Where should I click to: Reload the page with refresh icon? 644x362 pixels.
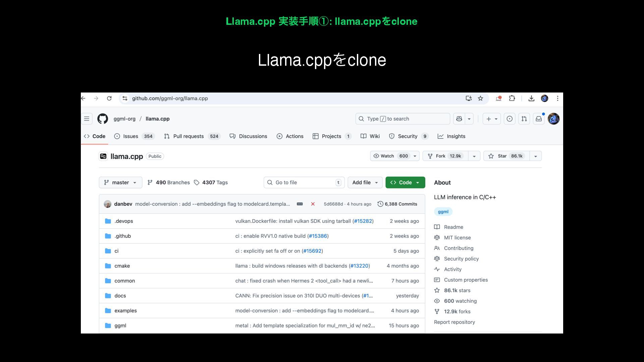click(109, 98)
